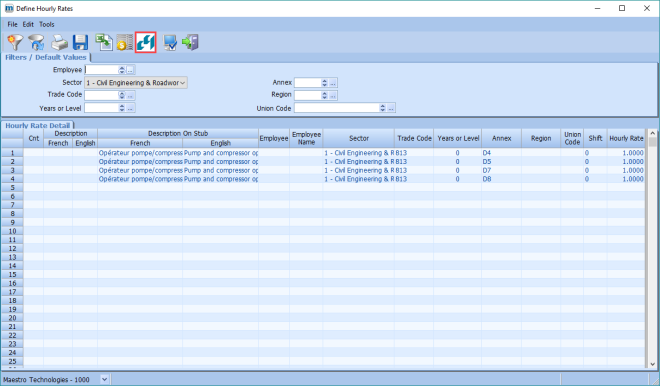Viewport: 660px width, 386px height.
Task: Click the Union Code field spinner arrows
Action: tap(383, 108)
